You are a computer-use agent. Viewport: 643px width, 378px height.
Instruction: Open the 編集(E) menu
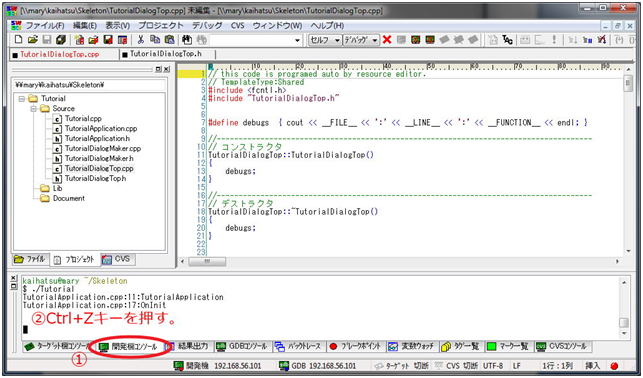pyautogui.click(x=85, y=25)
